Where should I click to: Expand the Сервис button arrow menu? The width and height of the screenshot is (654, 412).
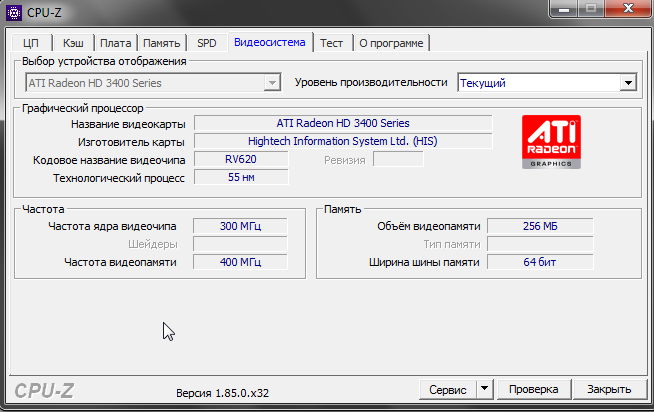click(484, 389)
